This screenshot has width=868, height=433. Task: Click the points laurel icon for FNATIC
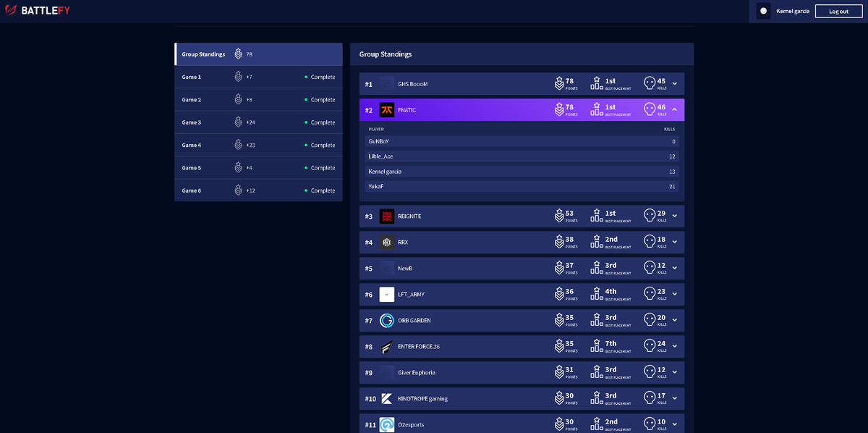click(559, 110)
